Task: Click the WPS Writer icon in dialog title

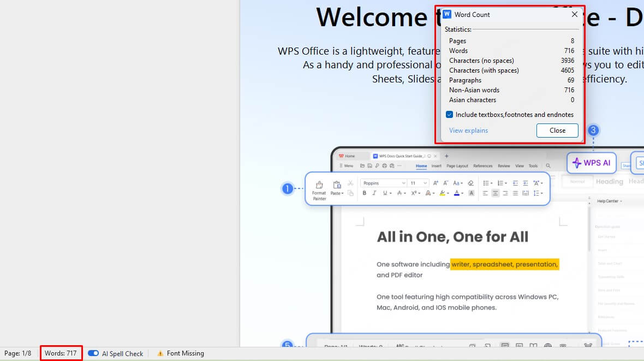Action: coord(447,14)
